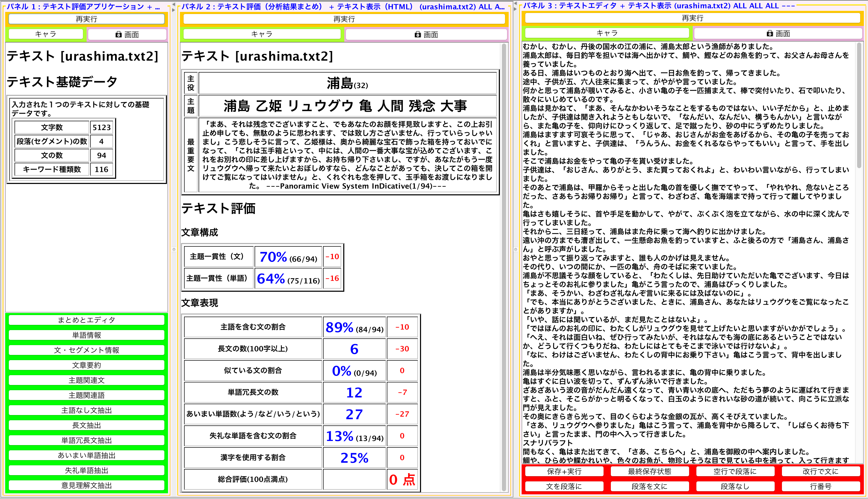Click left arrow on panel 2/3 divider

coord(515,4)
